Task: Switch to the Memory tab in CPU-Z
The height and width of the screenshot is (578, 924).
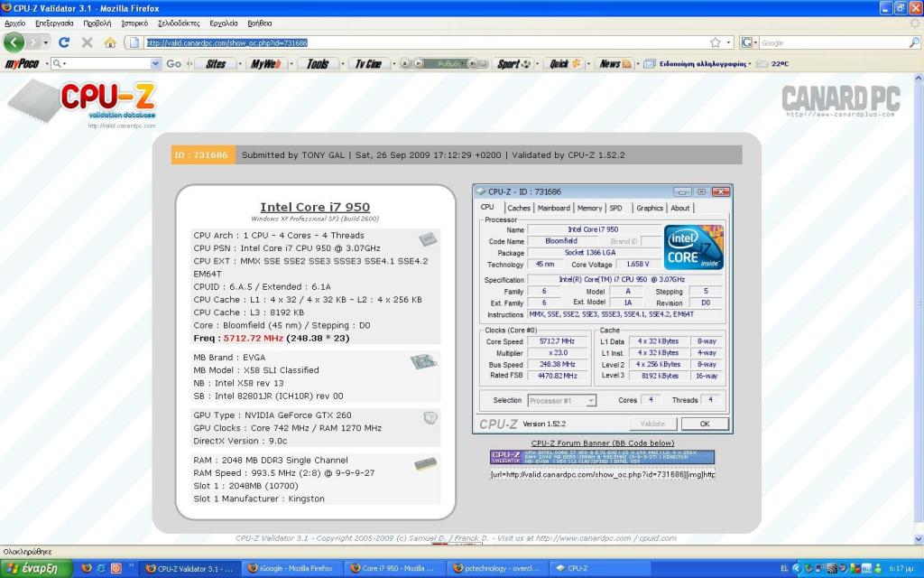Action: pyautogui.click(x=589, y=209)
